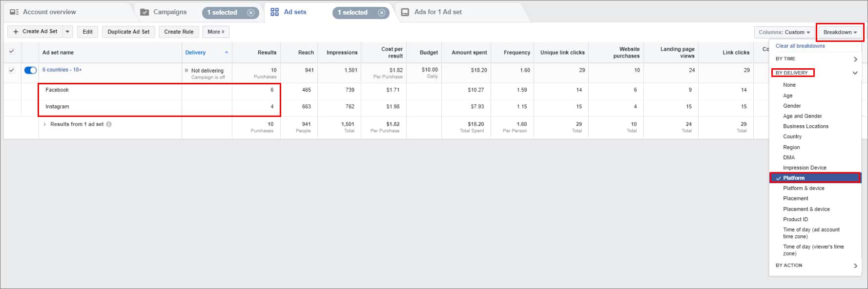This screenshot has height=289, width=868.
Task: Expand the BY ACTION breakdown section
Action: (x=855, y=266)
